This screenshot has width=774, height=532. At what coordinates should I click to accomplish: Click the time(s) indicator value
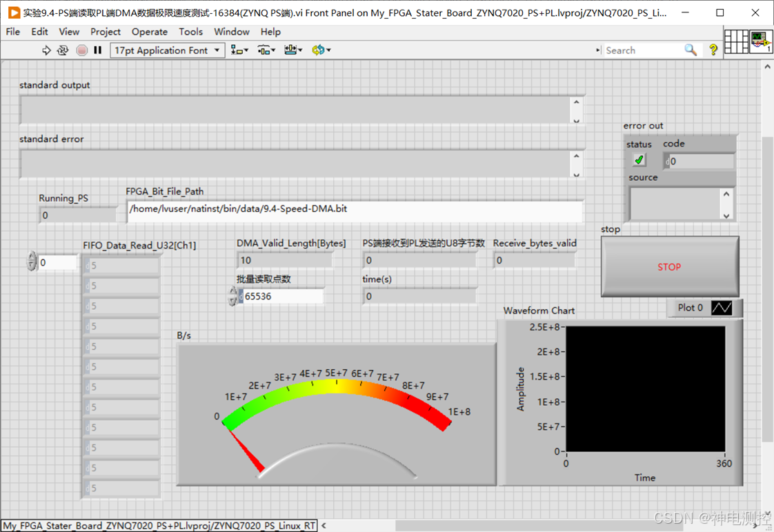click(x=419, y=296)
